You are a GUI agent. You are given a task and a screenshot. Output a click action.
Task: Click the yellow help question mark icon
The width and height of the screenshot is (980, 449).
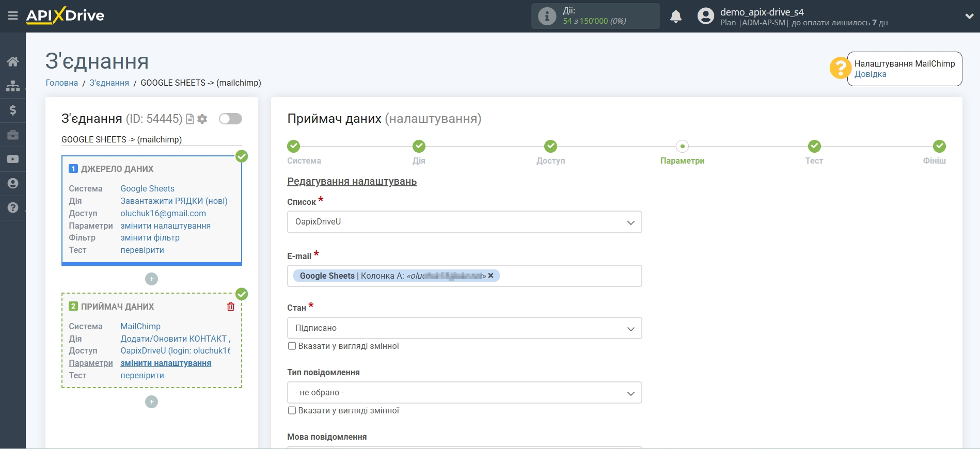(840, 68)
